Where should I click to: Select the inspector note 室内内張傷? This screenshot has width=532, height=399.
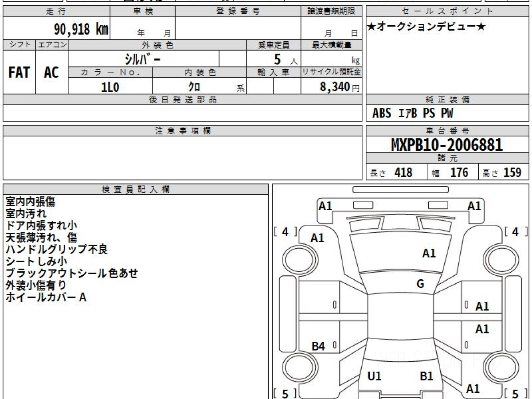[x=30, y=202]
